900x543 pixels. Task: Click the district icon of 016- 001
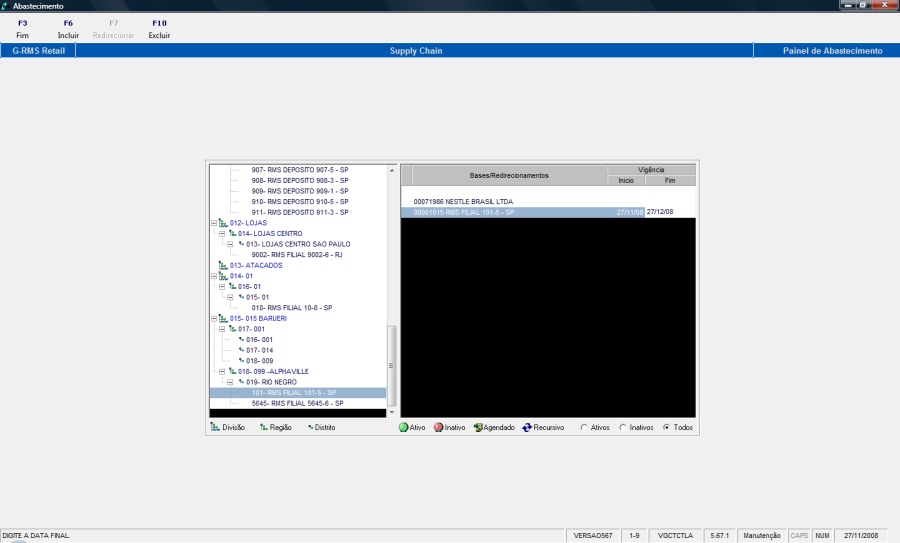[242, 340]
